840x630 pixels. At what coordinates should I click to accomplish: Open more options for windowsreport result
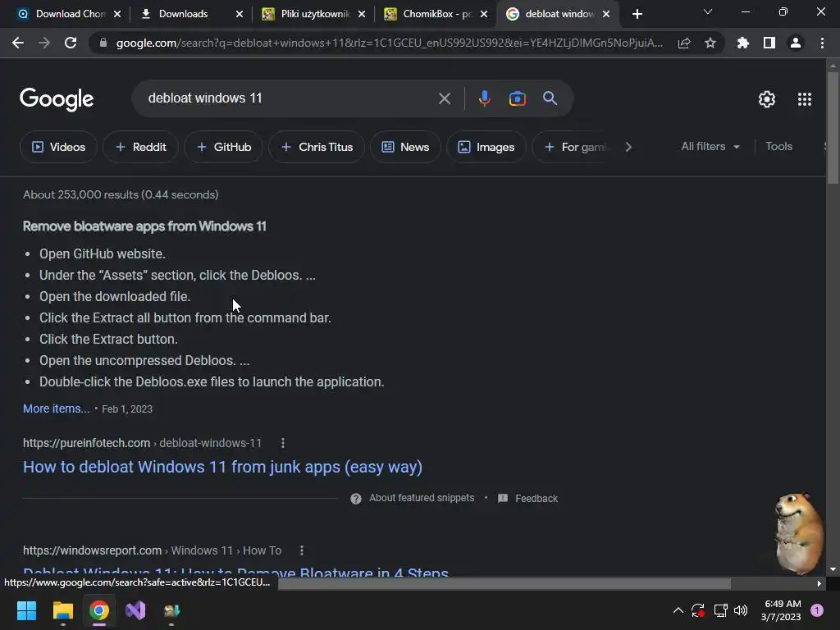tap(302, 550)
